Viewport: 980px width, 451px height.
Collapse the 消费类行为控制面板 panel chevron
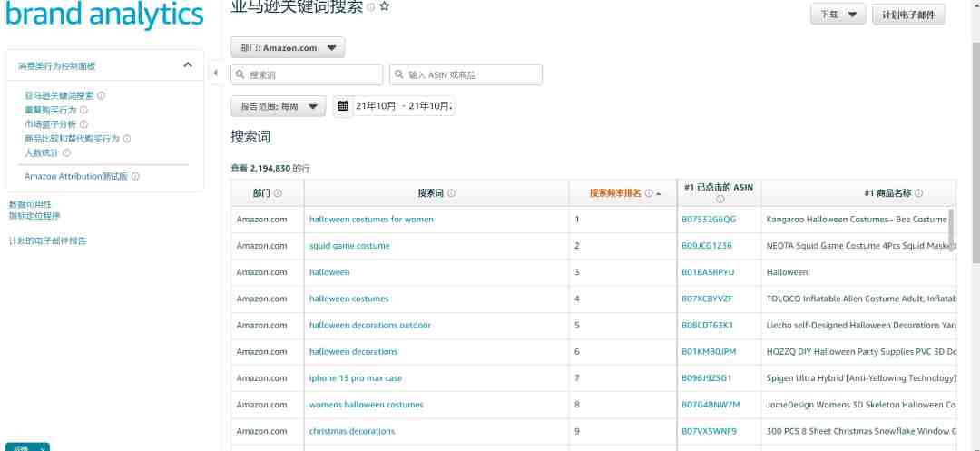coord(188,65)
